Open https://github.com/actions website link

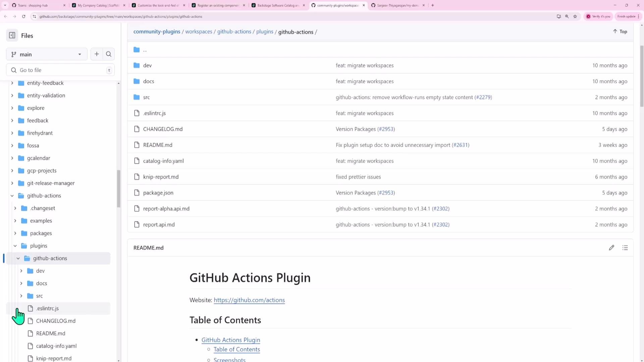(x=249, y=300)
